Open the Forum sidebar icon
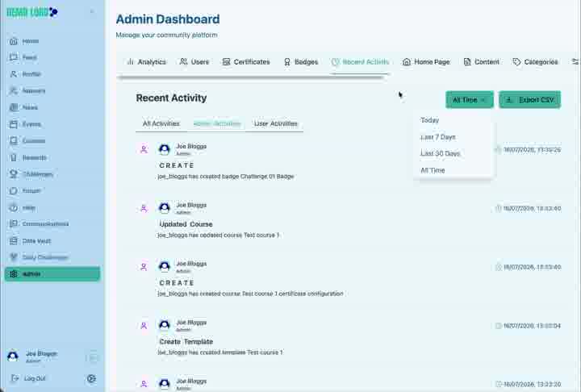The image size is (581, 392). [x=14, y=191]
